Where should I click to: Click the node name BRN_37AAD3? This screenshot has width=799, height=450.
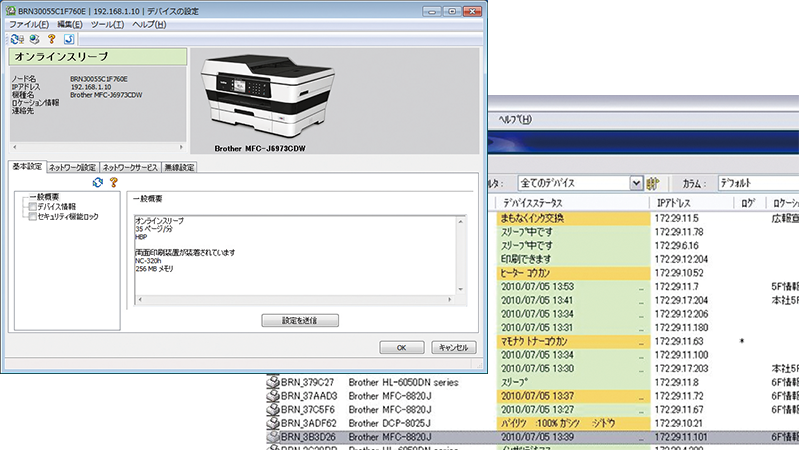click(309, 396)
